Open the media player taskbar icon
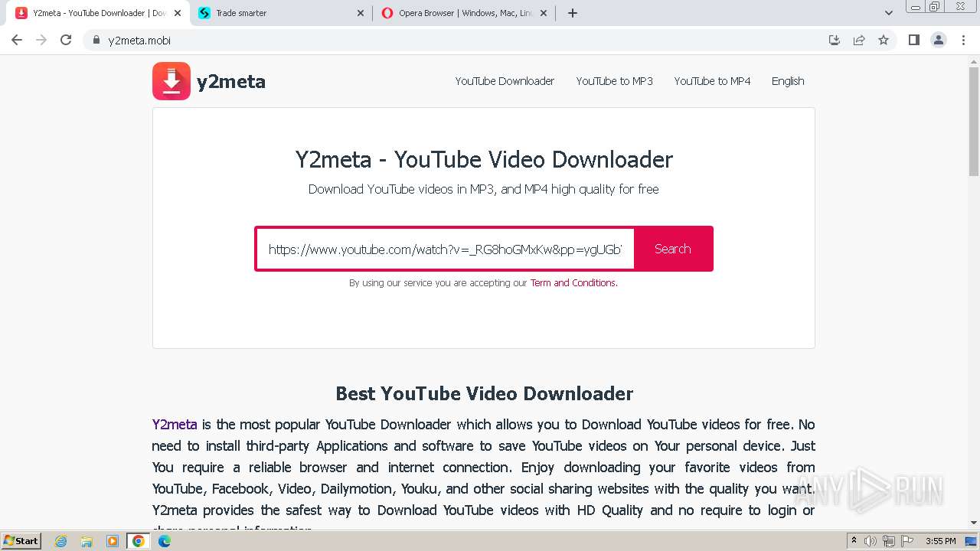The image size is (980, 551). (113, 541)
